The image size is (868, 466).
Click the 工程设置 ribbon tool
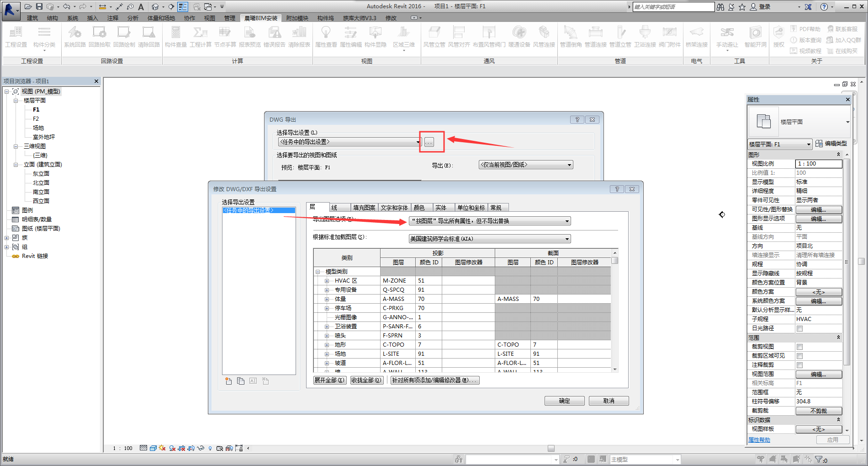(16, 37)
